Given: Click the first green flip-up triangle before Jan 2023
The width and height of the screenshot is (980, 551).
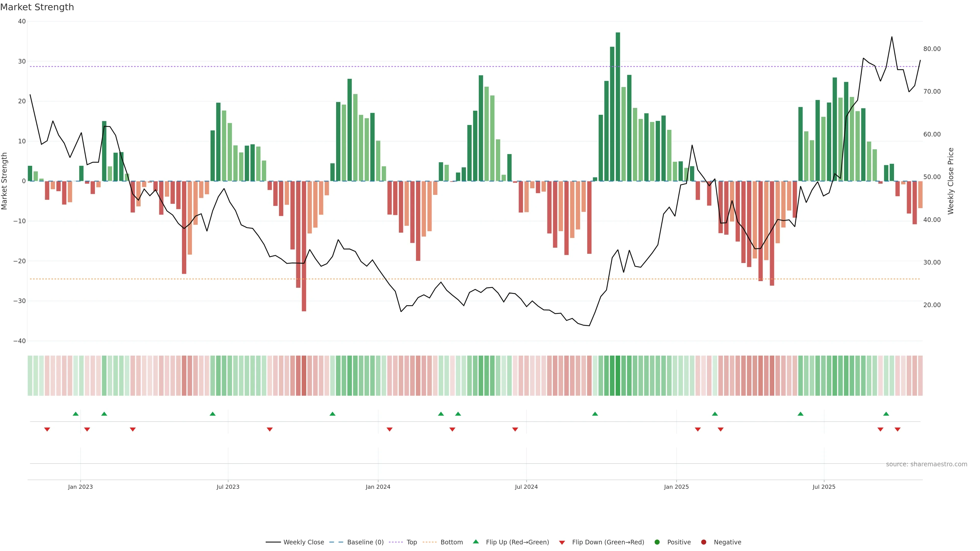Looking at the screenshot, I should 76,414.
